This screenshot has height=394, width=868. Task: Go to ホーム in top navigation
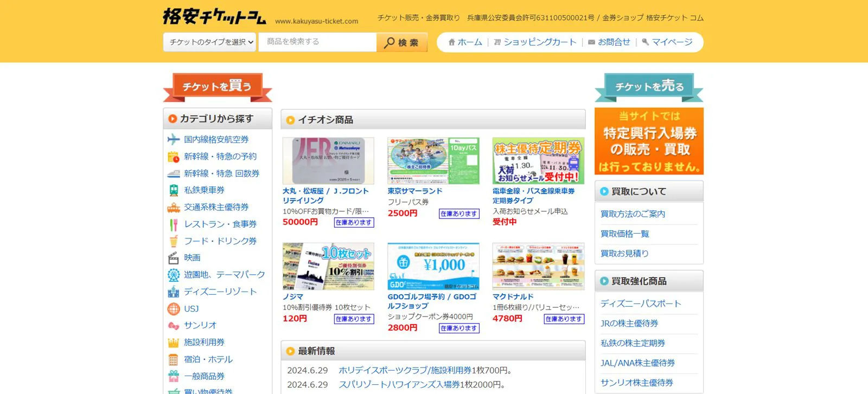465,42
